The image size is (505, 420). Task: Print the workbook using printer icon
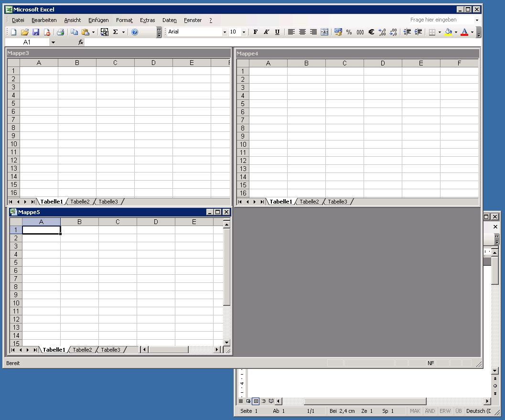click(x=61, y=32)
